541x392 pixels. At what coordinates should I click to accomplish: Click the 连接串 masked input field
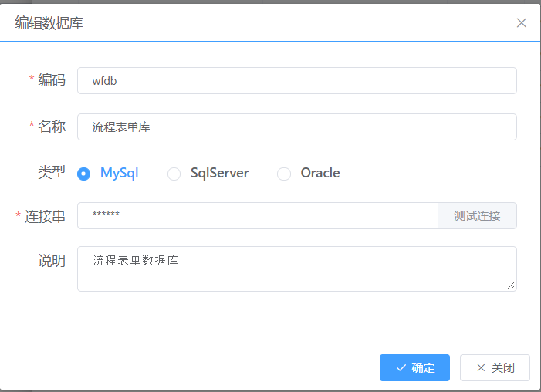[x=258, y=215]
